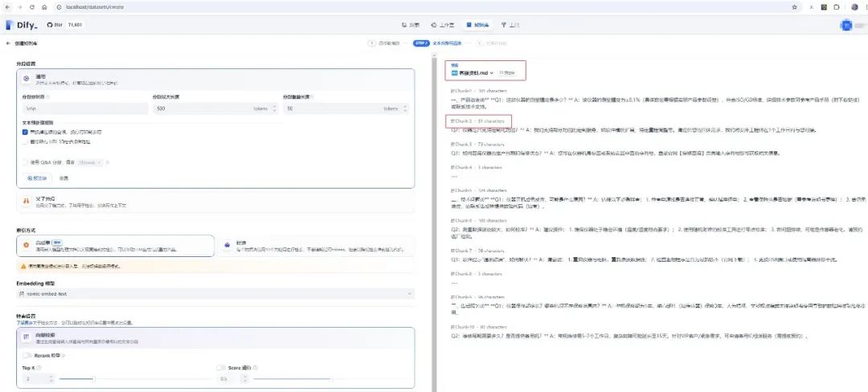Open the 知识库 tab in top navigation
The height and width of the screenshot is (392, 868).
[478, 25]
